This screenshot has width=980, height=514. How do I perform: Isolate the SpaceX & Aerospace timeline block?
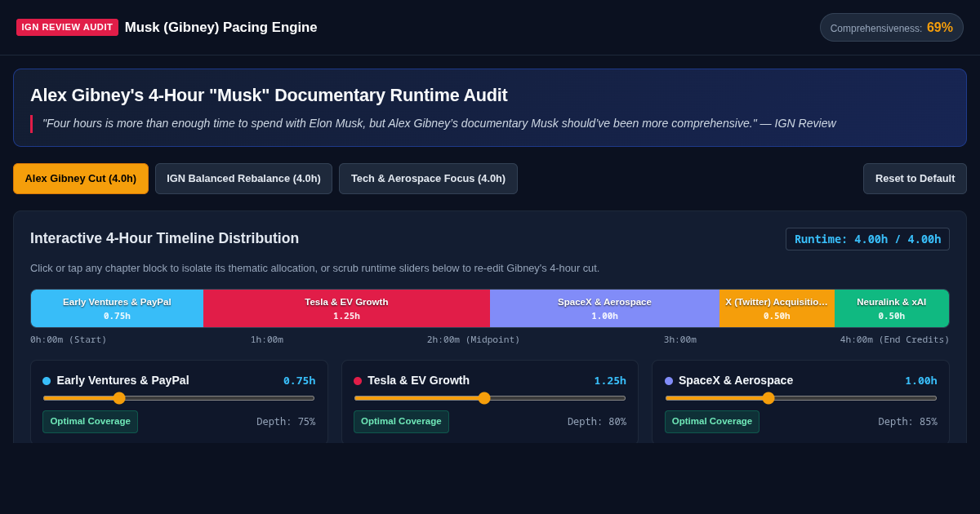[x=604, y=308]
